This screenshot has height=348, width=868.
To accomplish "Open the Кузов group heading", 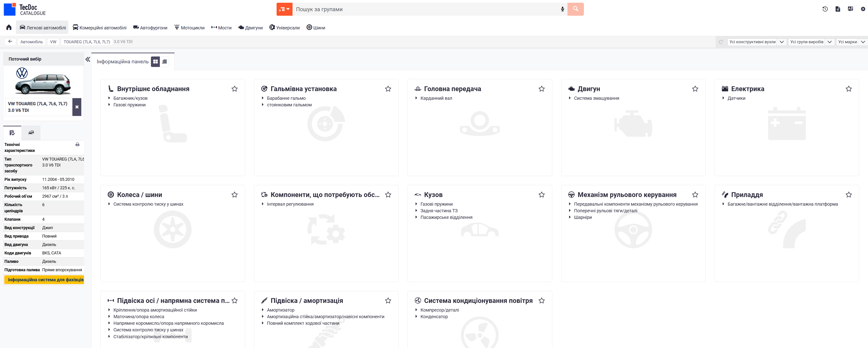I will click(x=433, y=194).
